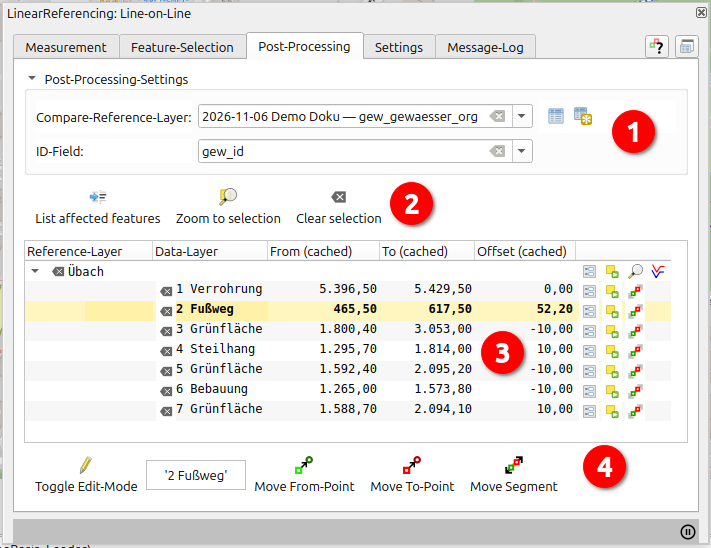Collapse the Übach tree node

(36, 271)
